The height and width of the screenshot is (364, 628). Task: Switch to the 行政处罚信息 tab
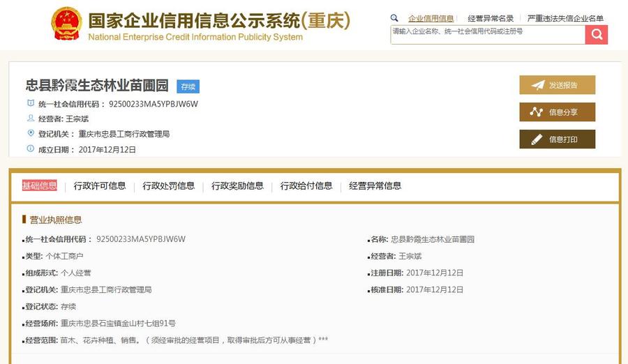(169, 185)
